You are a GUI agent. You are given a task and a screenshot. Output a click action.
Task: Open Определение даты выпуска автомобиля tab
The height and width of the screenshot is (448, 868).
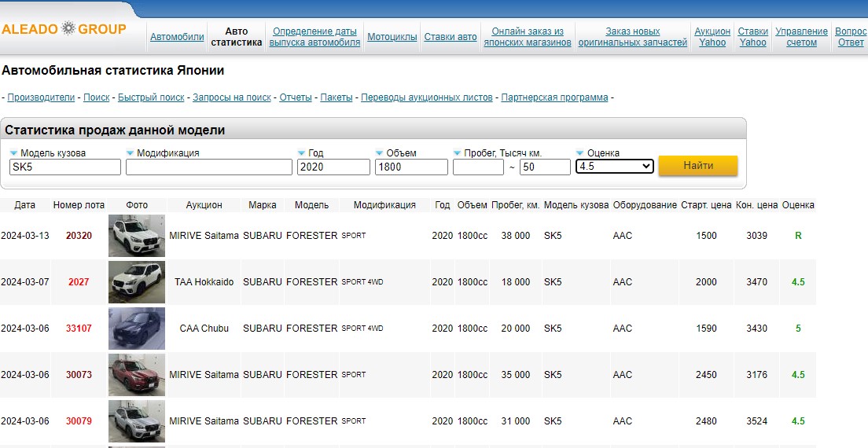click(x=314, y=37)
